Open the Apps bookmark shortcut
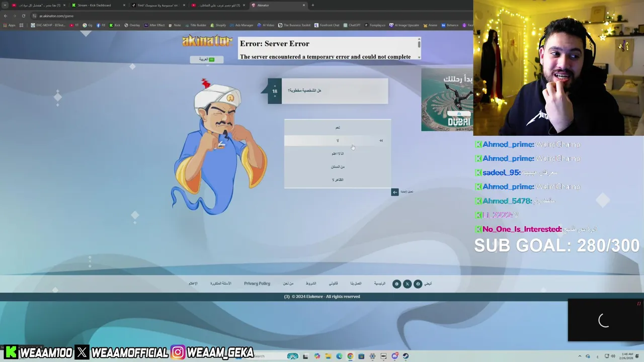644x362 pixels. pyautogui.click(x=10, y=25)
